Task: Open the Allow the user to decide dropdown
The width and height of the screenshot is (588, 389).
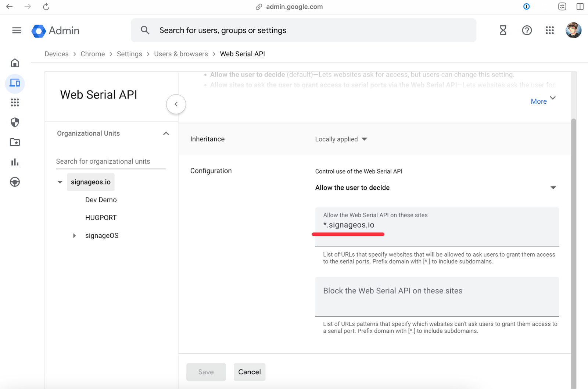Action: [435, 188]
